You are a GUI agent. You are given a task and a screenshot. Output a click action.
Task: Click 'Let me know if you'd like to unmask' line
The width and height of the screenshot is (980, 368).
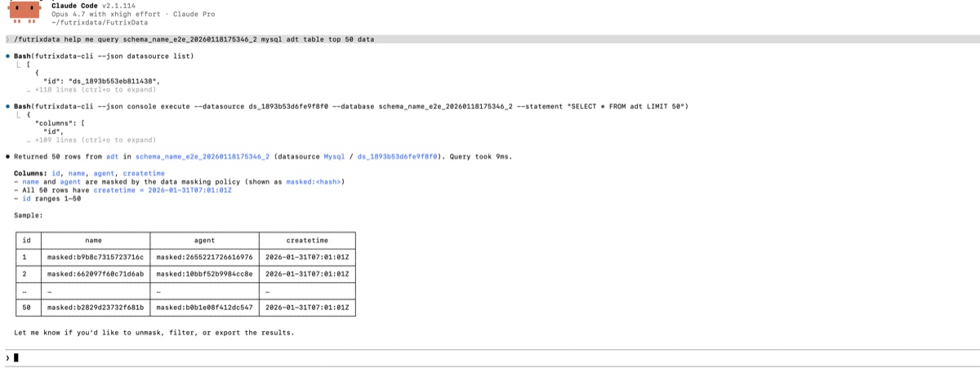click(154, 333)
